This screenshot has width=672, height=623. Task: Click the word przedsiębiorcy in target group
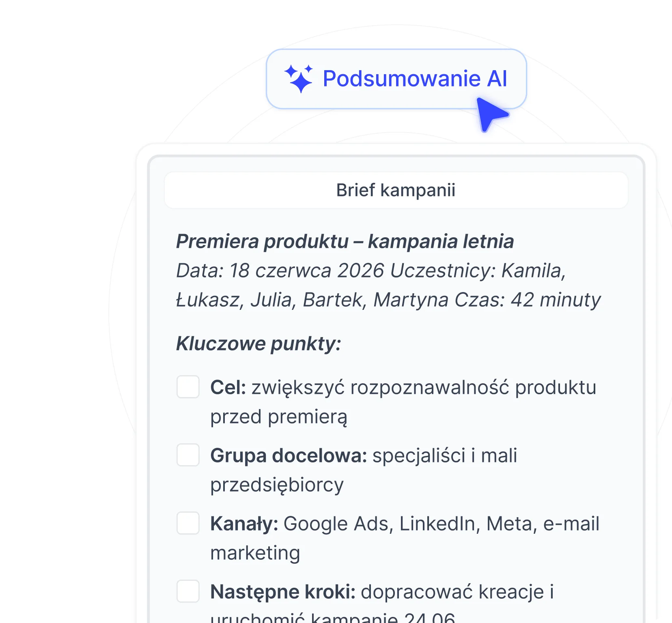(277, 485)
